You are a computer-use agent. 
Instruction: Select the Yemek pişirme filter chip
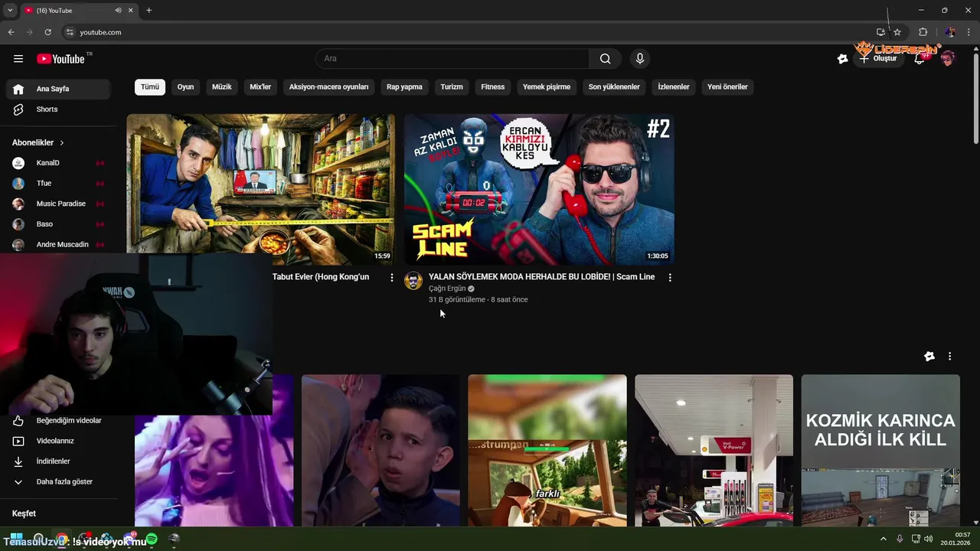click(x=547, y=87)
